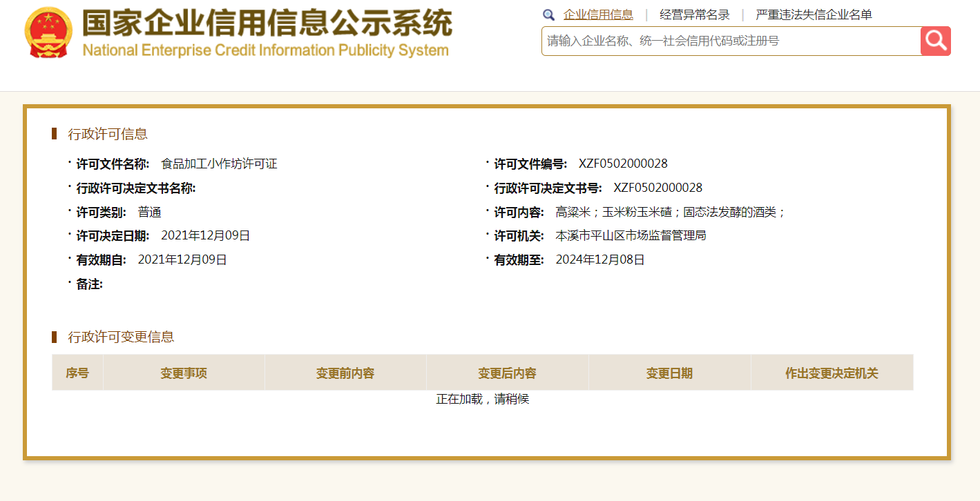Click the 行政许可决定文书名称 label
The width and height of the screenshot is (980, 501).
[135, 188]
